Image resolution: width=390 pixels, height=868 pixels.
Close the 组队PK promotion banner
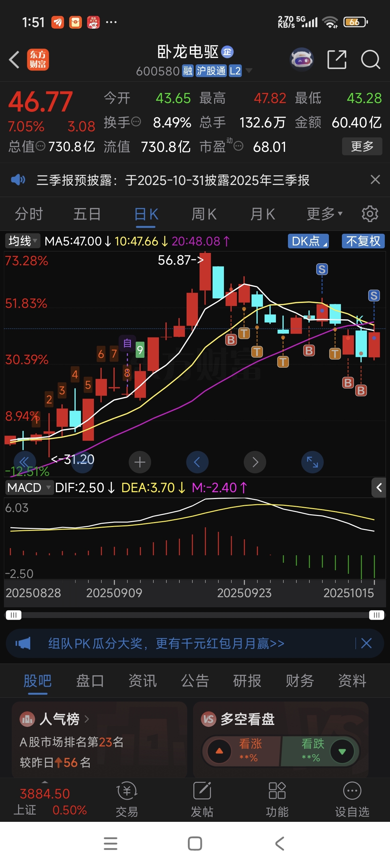point(366,643)
